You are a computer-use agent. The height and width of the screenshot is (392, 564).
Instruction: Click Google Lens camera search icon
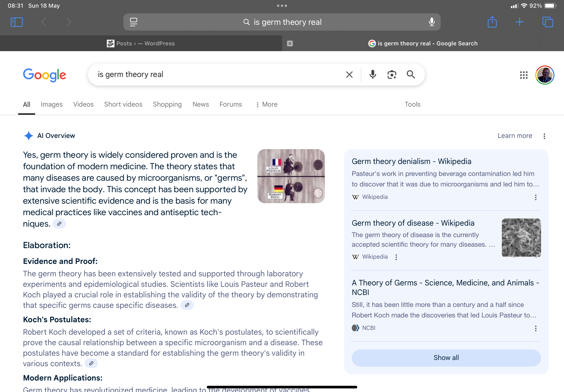point(392,74)
